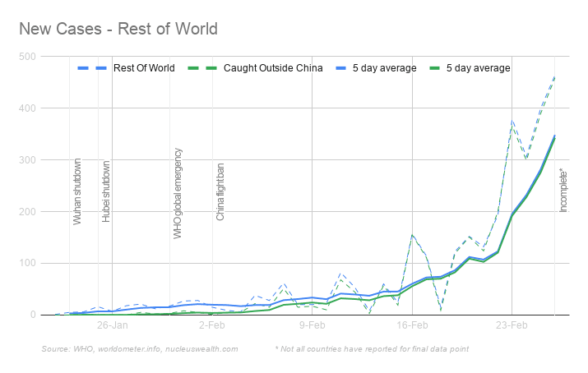Click the 26-Jan x-axis date label

pos(112,325)
